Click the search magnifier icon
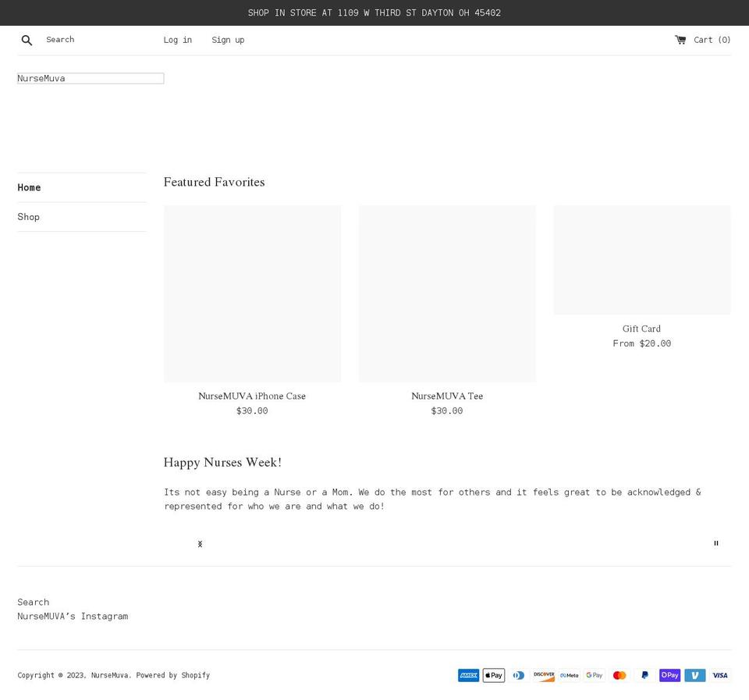749x700 pixels. (27, 40)
